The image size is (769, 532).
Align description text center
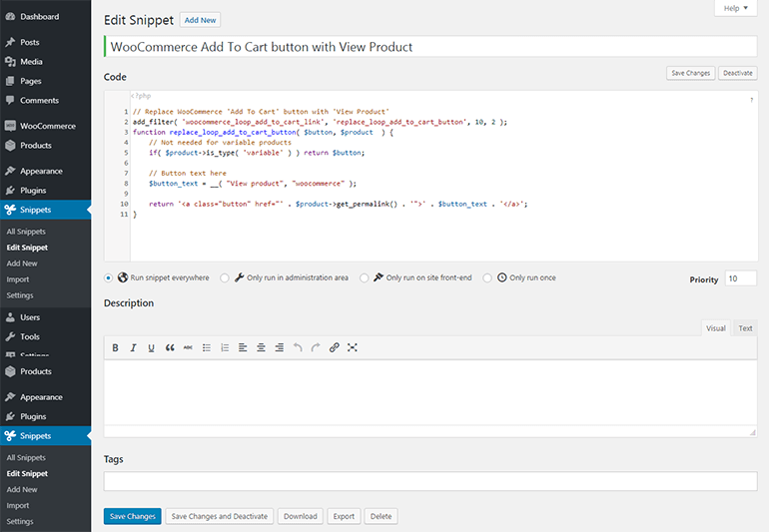click(x=261, y=347)
